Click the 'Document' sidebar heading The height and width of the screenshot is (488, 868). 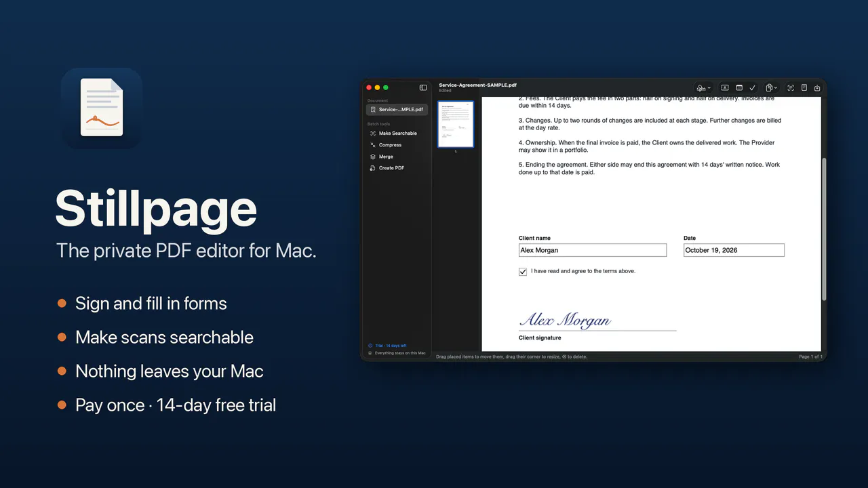378,100
